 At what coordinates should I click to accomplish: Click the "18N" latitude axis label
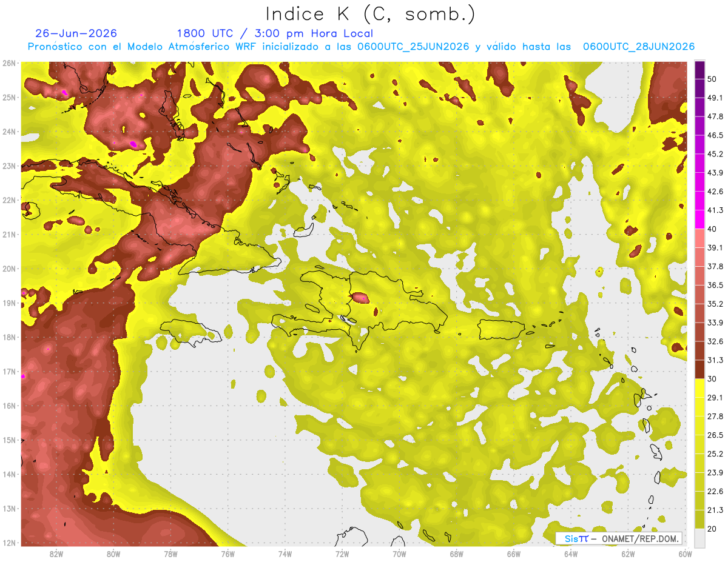coord(10,337)
